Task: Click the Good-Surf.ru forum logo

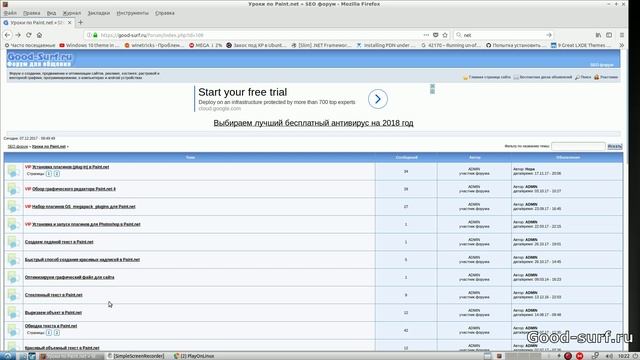Action: click(40, 60)
